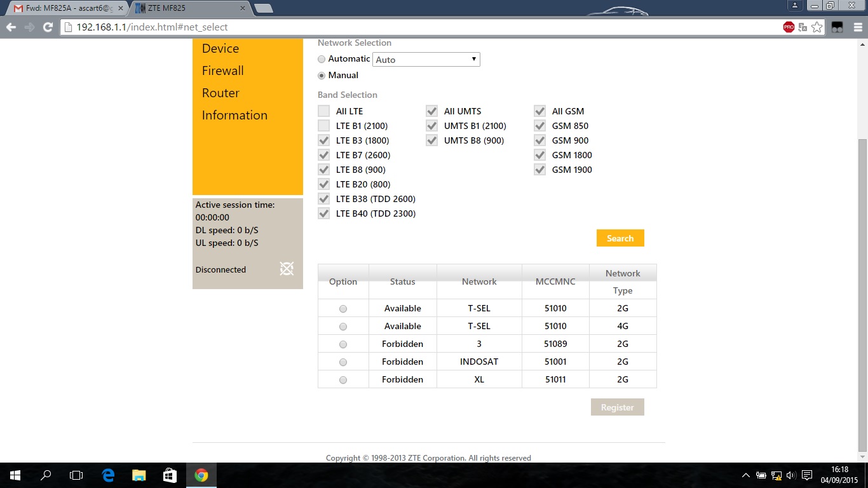The height and width of the screenshot is (488, 868).
Task: Open the Chrome menu hamburger icon
Action: pyautogui.click(x=858, y=27)
